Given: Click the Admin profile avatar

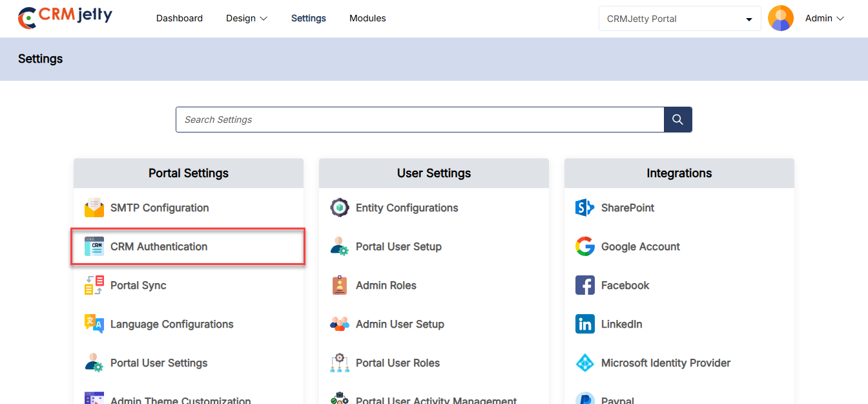Looking at the screenshot, I should [x=780, y=18].
